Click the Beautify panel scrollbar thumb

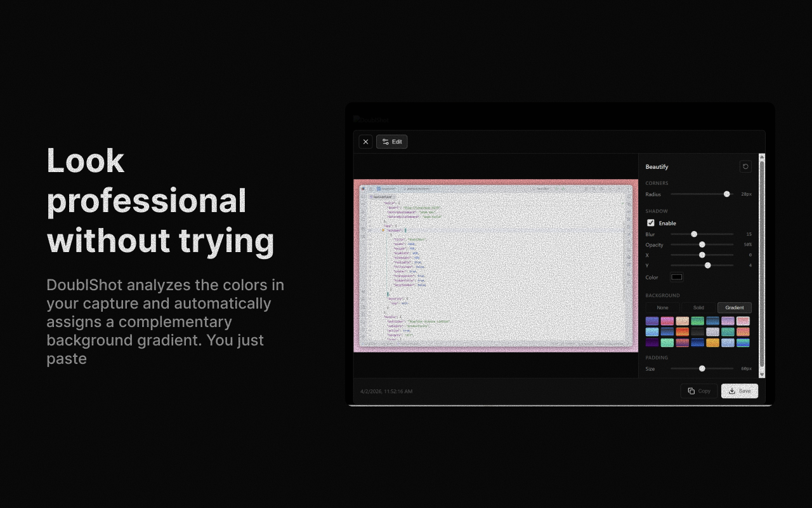(762, 264)
